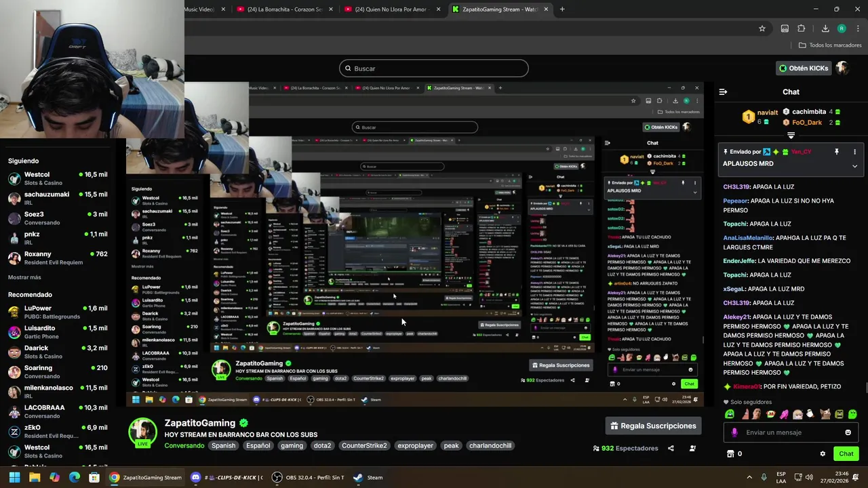Select the 'Spanish' tag
Viewport: 868px width, 488px height.
pyautogui.click(x=223, y=445)
